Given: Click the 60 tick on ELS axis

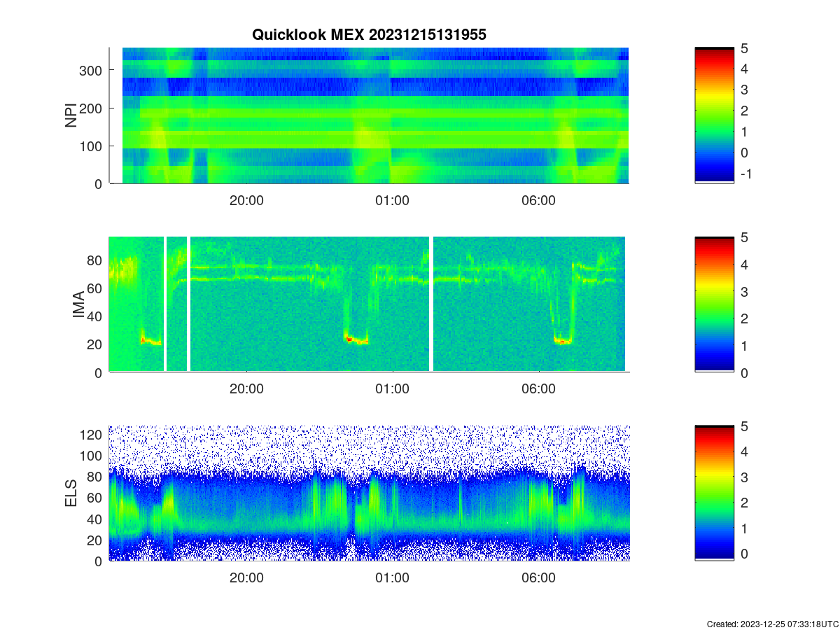Looking at the screenshot, I should 95,498.
